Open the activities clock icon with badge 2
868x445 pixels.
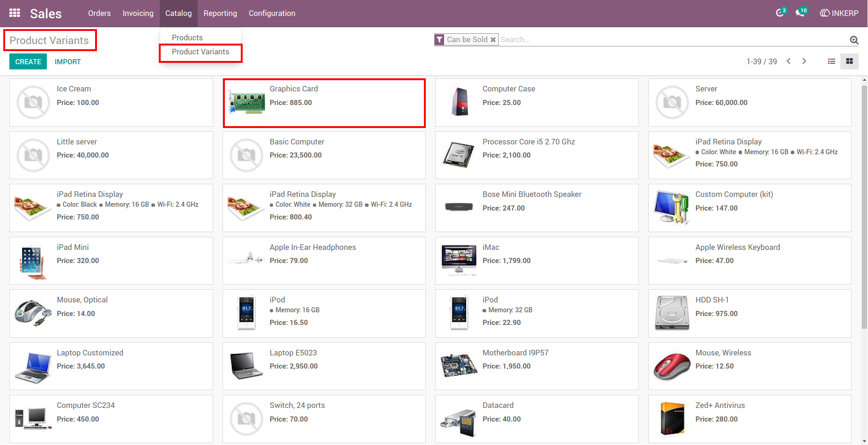coord(780,13)
